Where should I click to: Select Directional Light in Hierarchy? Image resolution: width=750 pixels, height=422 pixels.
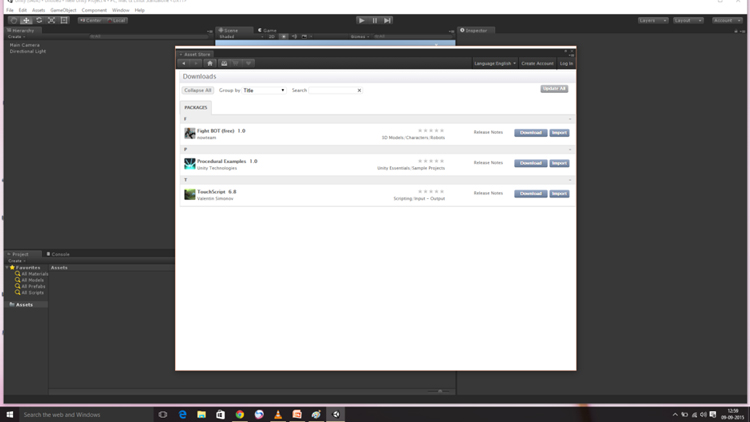coord(28,51)
